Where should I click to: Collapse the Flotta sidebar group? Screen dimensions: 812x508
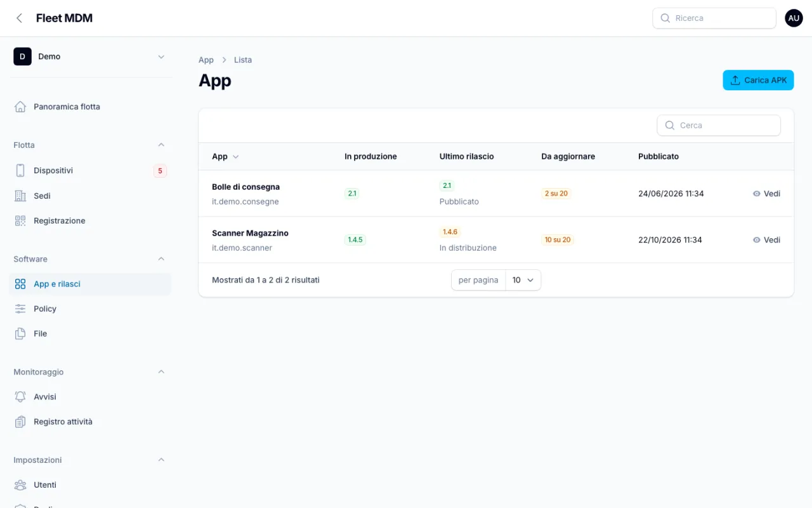[x=161, y=145]
